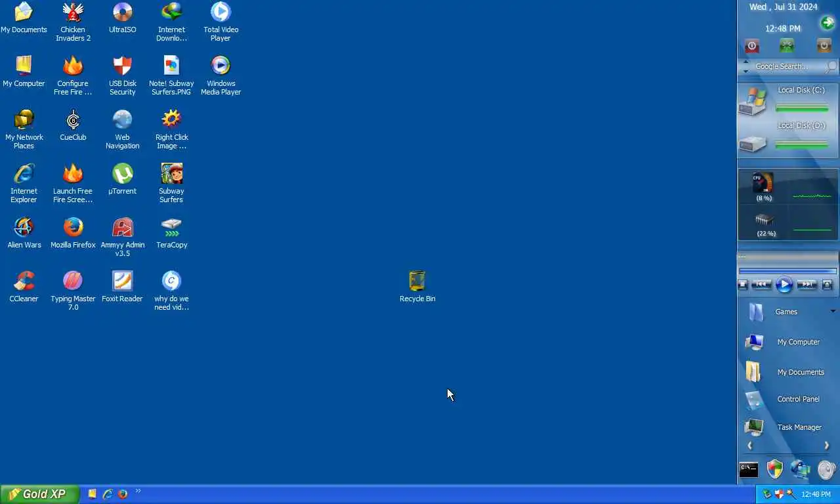Click the magnifier search icon in sidebar
The image size is (840, 504).
pyautogui.click(x=831, y=67)
